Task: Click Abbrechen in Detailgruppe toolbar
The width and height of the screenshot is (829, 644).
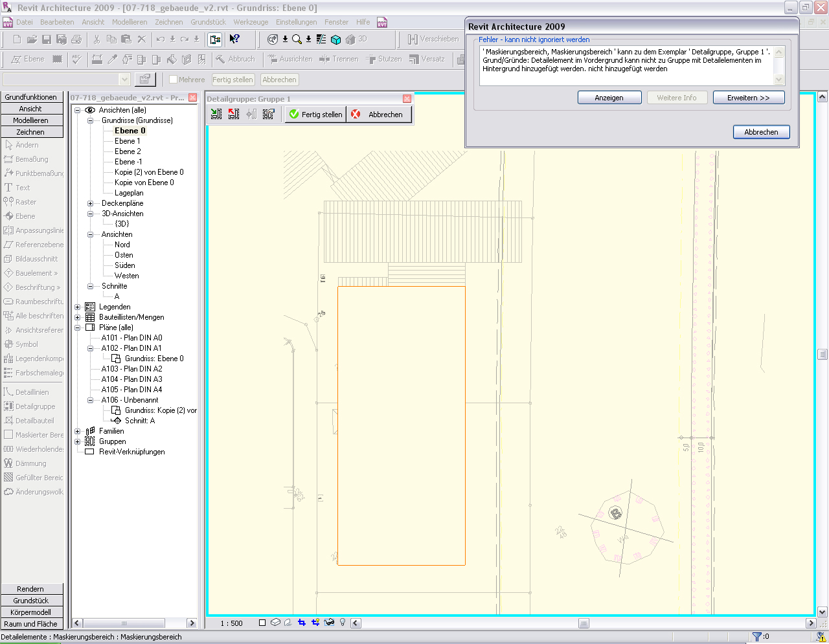Action: (379, 115)
